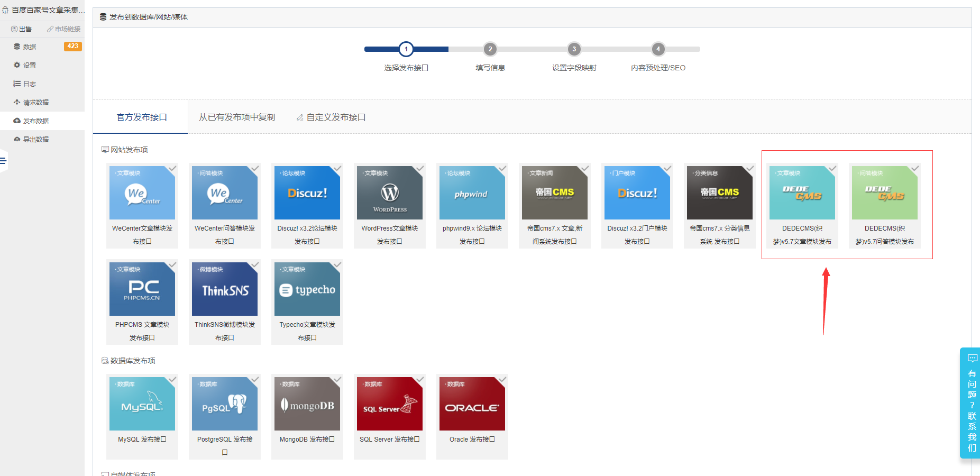The height and width of the screenshot is (476, 980).
Task: Select 帝国cms7.x article news card
Action: (555, 206)
